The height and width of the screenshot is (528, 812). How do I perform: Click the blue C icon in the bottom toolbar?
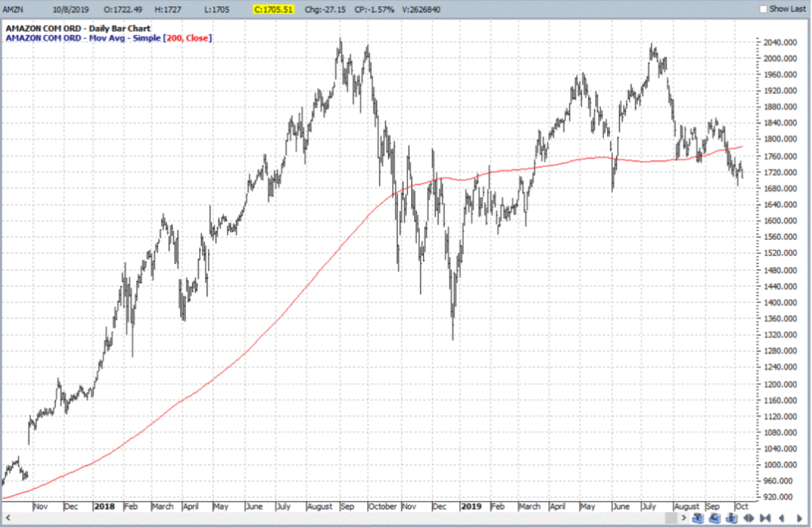point(715,518)
